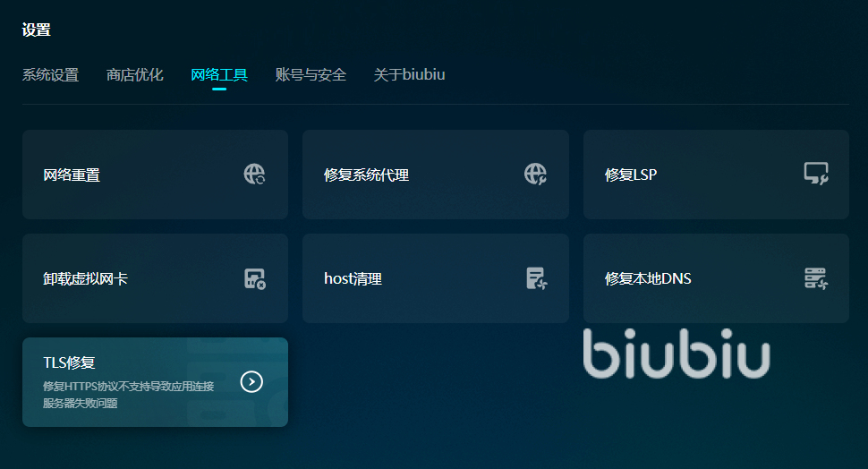Click the globe wrench icon on 修复系统代理

(x=535, y=174)
